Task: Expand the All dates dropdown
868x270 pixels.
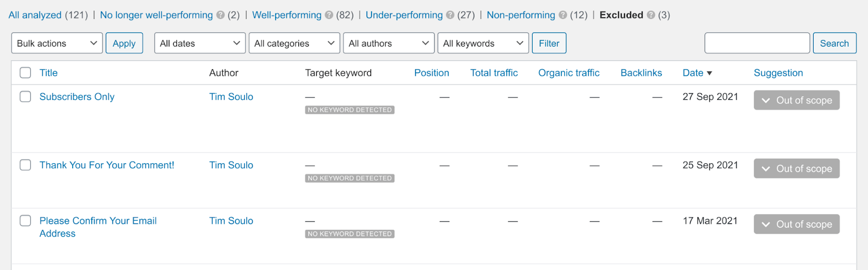Action: tap(200, 43)
